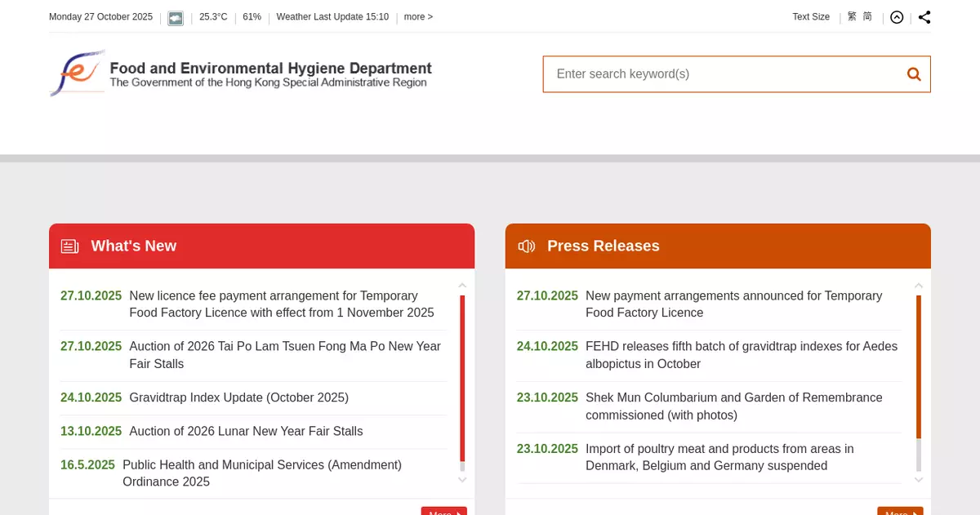The image size is (980, 515).
Task: Switch to Traditional Chinese language
Action: point(852,17)
